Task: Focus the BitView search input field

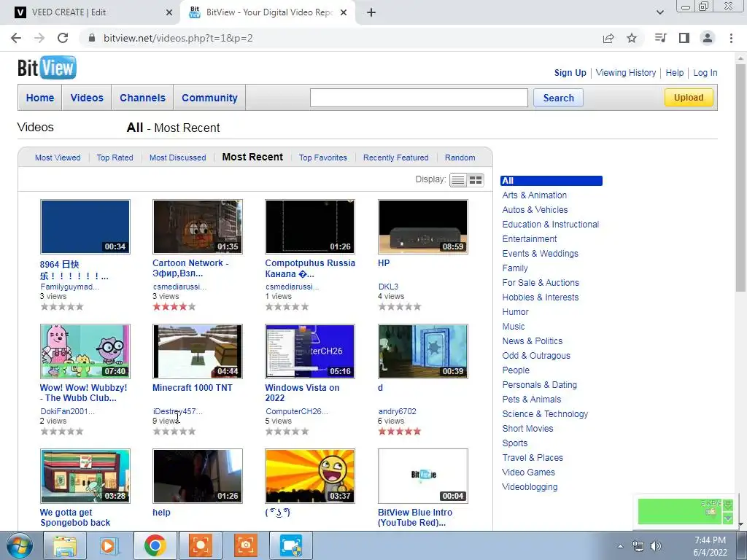Action: 419,98
